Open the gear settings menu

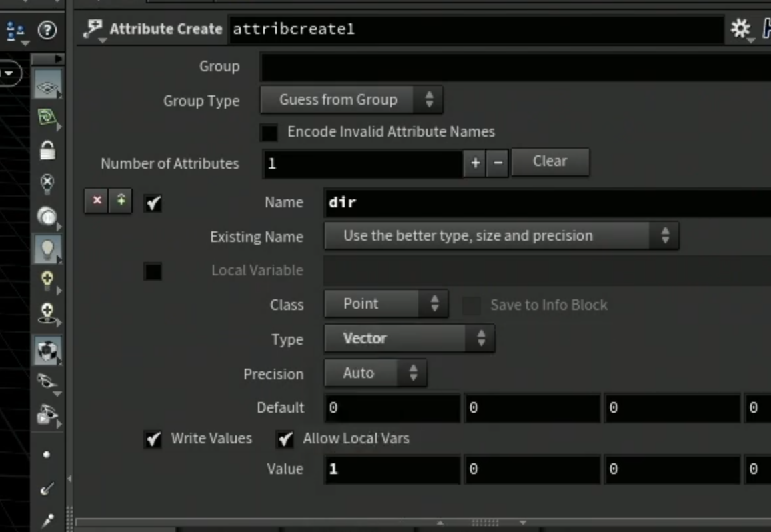pos(740,29)
